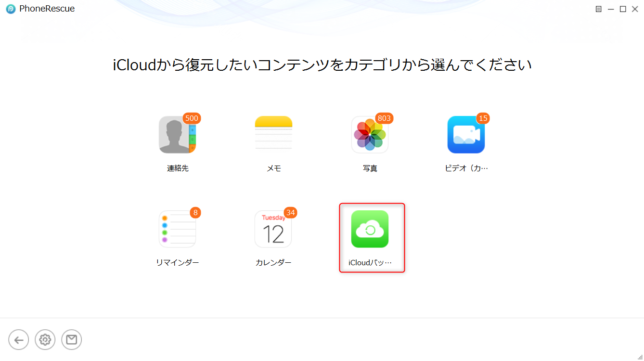644x361 pixels.
Task: Minimize the PhoneRescue window
Action: [611, 9]
